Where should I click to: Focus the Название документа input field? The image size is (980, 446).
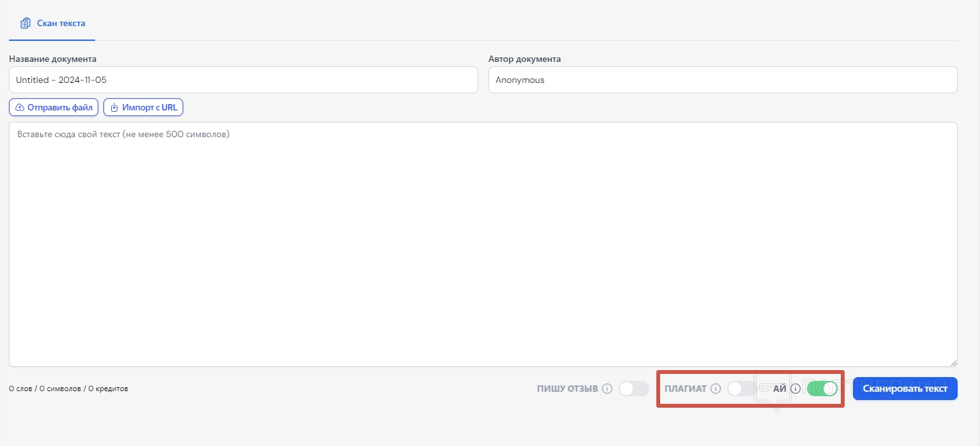[x=243, y=80]
